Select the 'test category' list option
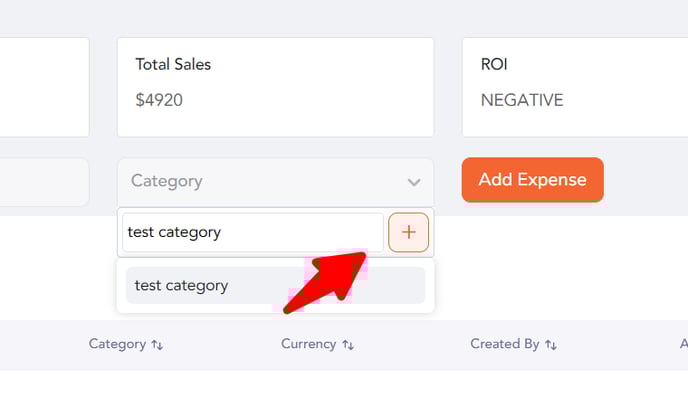 [276, 286]
